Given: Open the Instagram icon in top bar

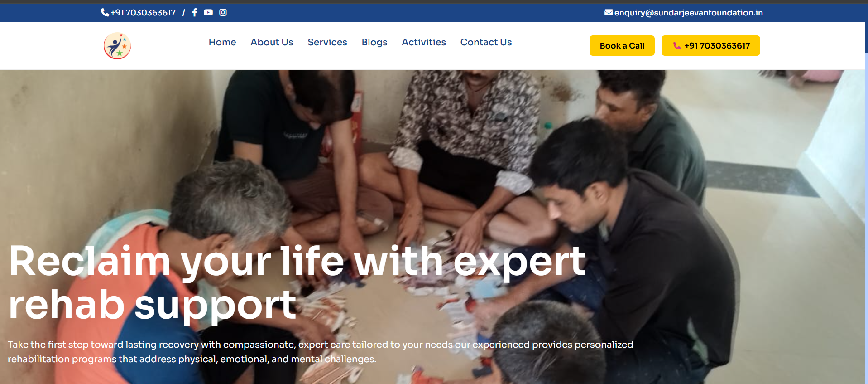Looking at the screenshot, I should click(x=223, y=12).
